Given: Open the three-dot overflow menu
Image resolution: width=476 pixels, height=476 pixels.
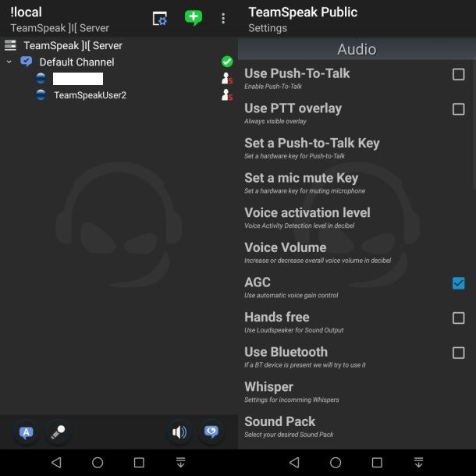Looking at the screenshot, I should coord(223,19).
